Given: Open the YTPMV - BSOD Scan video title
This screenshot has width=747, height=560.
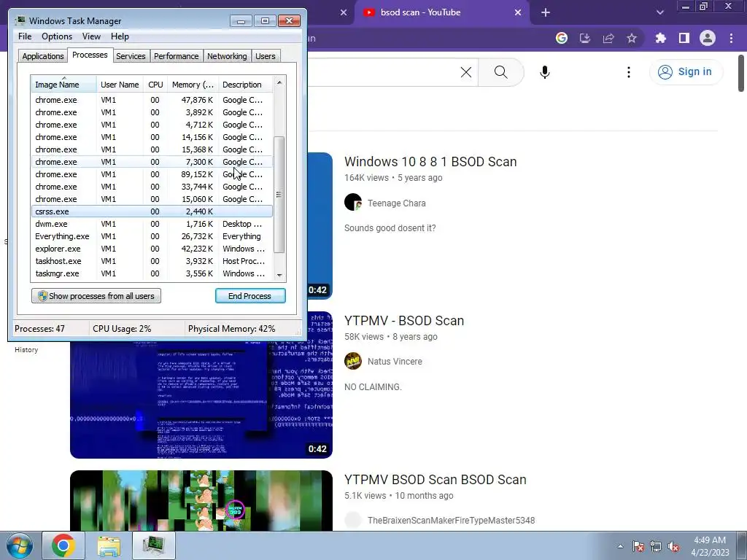Looking at the screenshot, I should (404, 321).
